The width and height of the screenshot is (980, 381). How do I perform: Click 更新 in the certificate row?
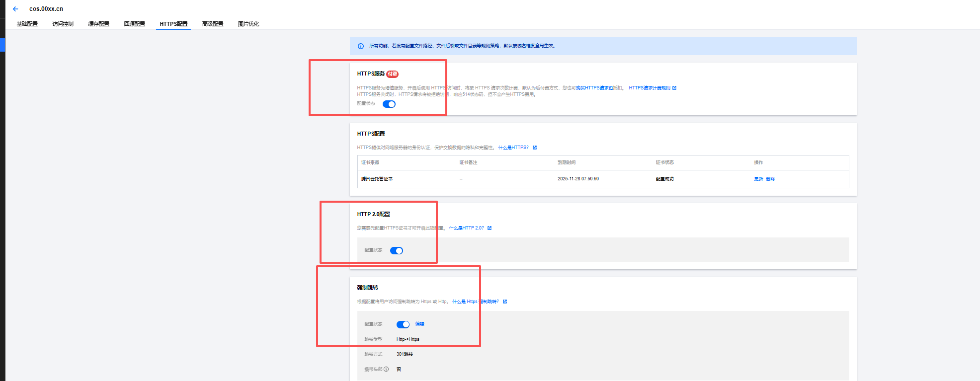[758, 179]
